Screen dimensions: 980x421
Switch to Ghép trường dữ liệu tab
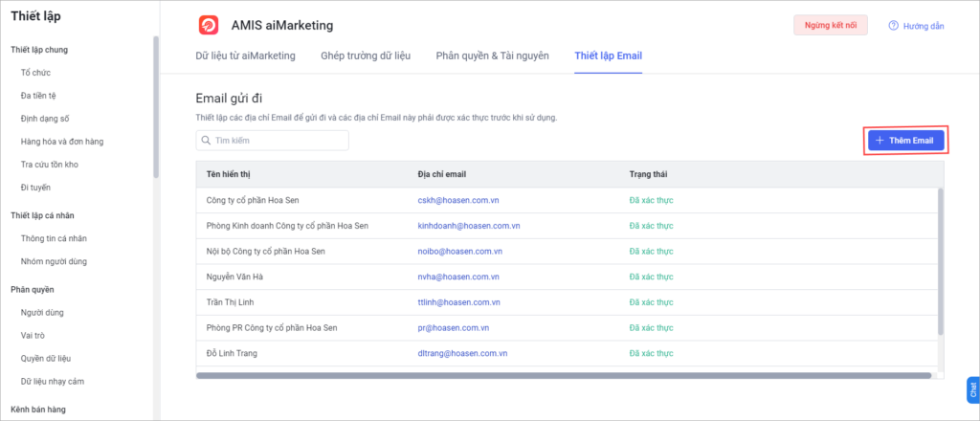coord(366,55)
